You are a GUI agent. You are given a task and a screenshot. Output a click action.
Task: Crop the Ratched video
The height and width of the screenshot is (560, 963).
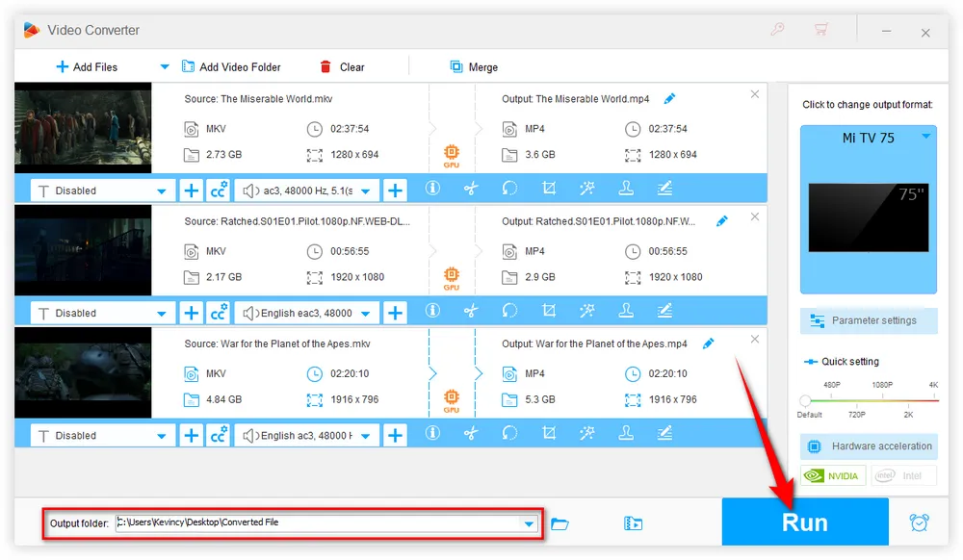click(549, 311)
